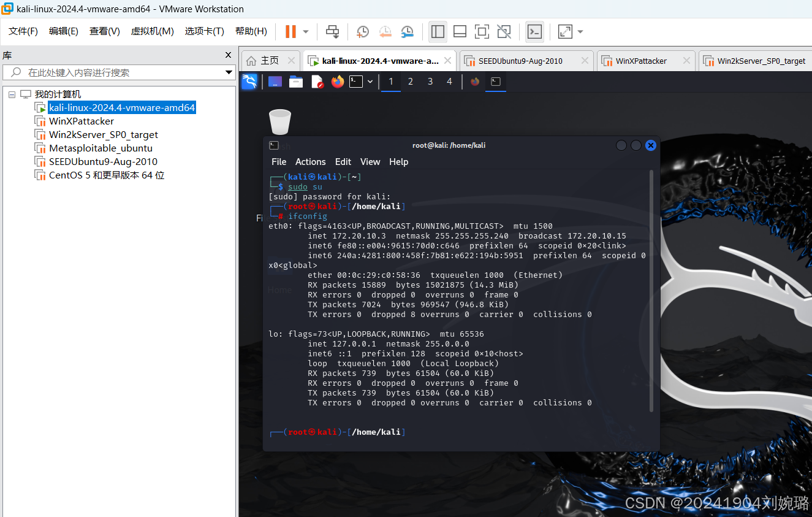Click the stretch guest display icon
This screenshot has width=812, height=517.
(x=565, y=31)
